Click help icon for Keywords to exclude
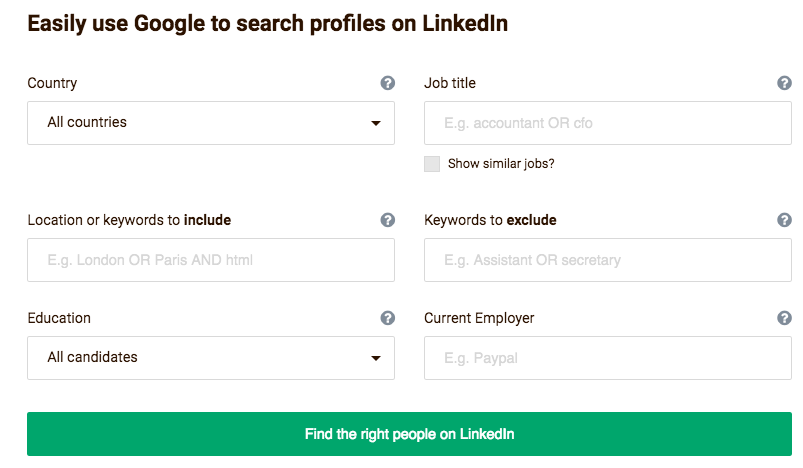Image resolution: width=803 pixels, height=468 pixels. tap(784, 220)
